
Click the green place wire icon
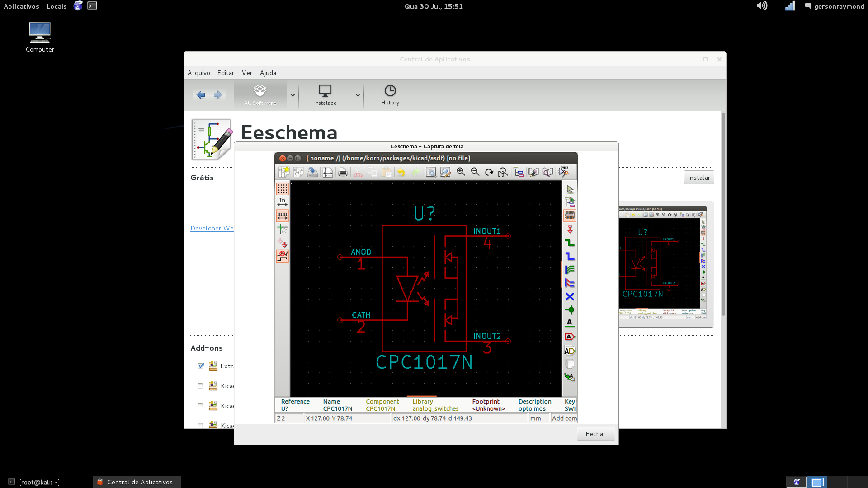point(570,243)
